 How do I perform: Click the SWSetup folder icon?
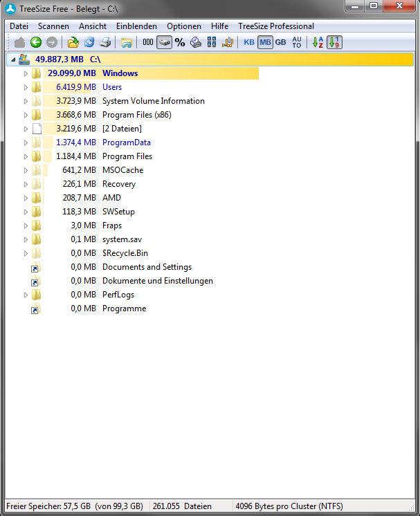click(x=36, y=211)
